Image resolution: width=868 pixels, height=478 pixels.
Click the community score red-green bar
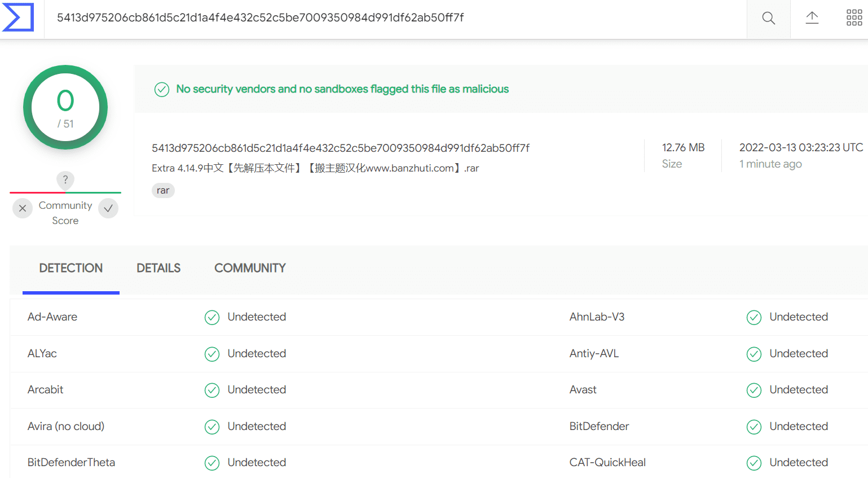point(65,192)
